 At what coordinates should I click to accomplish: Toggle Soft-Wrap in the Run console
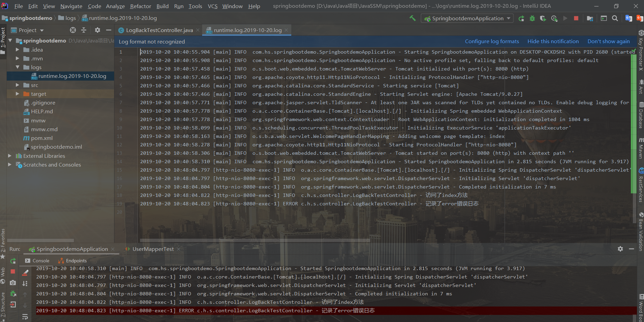tap(25, 317)
